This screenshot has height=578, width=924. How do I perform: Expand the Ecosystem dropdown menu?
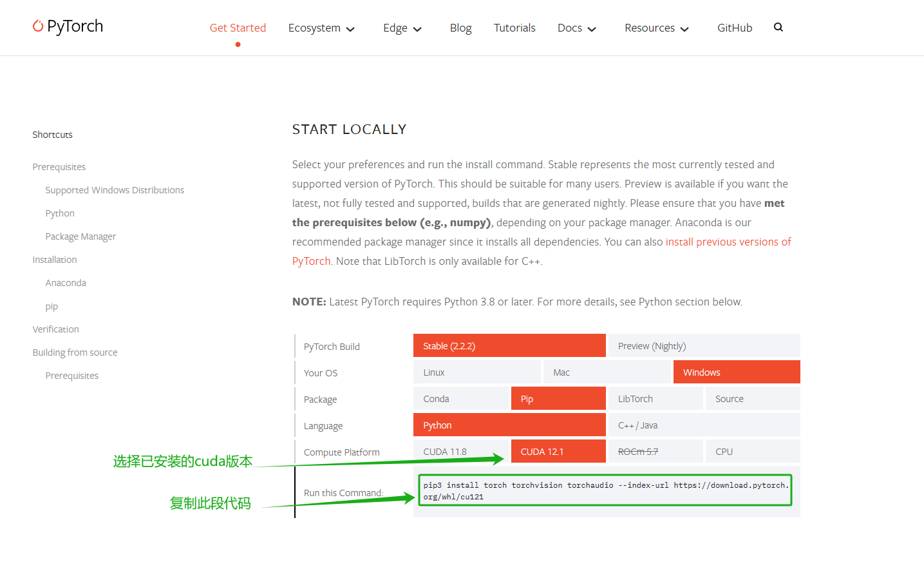pyautogui.click(x=321, y=28)
